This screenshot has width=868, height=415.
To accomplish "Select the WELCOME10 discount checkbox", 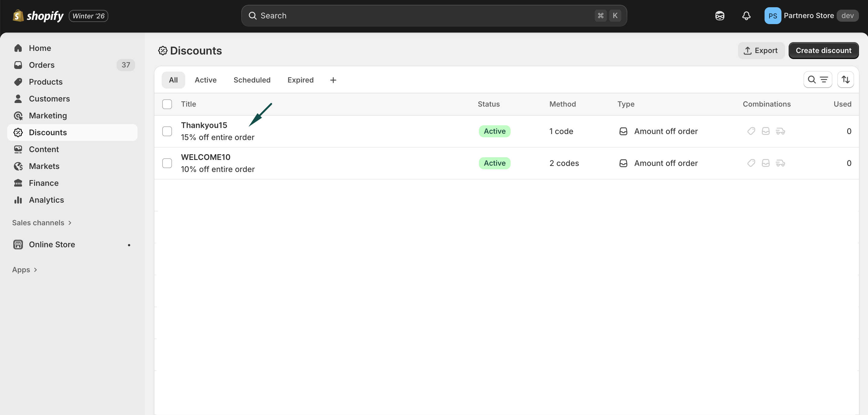I will pyautogui.click(x=167, y=163).
